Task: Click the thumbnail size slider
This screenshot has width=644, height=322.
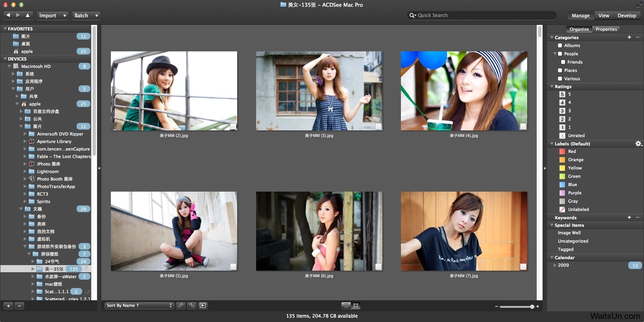Action: click(517, 307)
